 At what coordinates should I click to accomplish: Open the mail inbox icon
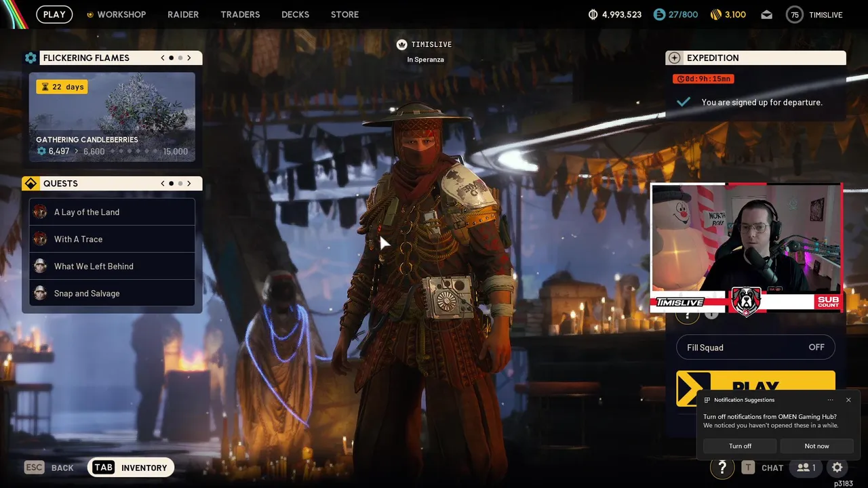click(x=766, y=14)
